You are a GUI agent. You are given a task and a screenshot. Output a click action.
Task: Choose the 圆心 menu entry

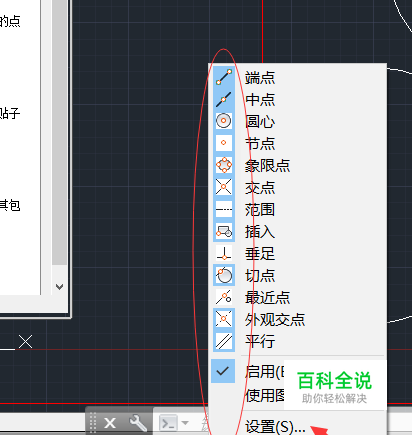tap(260, 121)
